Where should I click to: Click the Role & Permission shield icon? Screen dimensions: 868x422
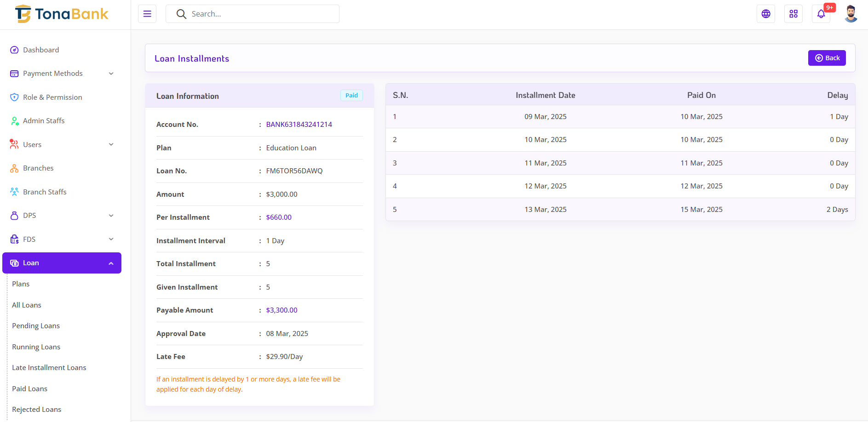[14, 97]
